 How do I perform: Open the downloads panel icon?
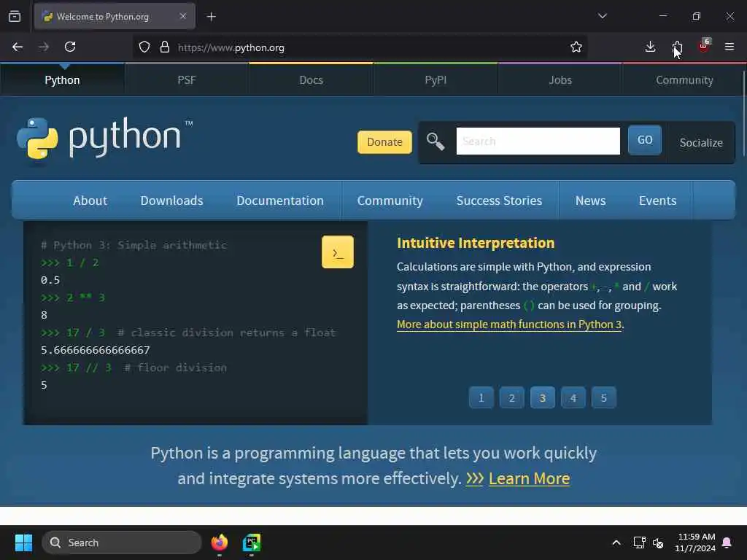point(650,47)
